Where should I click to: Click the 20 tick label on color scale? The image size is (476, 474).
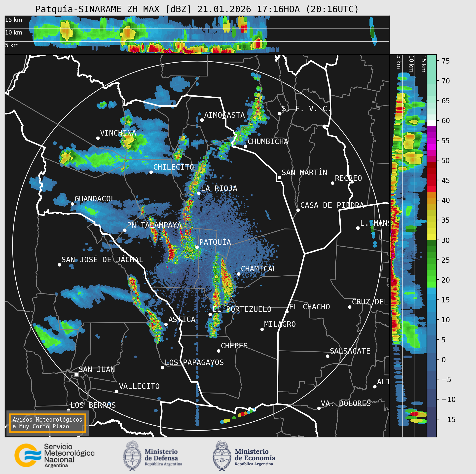(x=446, y=280)
